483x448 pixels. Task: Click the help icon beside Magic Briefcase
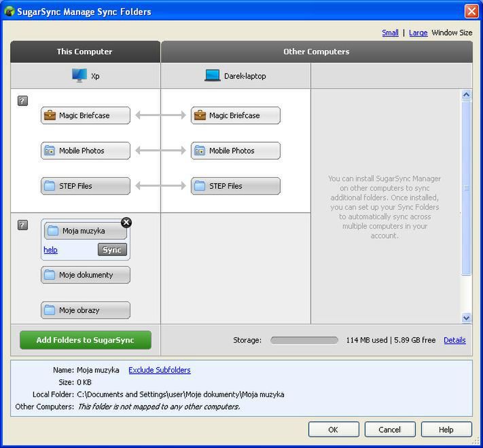[x=22, y=100]
